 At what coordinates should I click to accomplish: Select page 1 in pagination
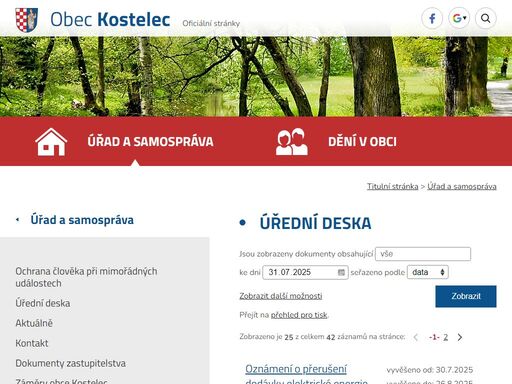434,337
